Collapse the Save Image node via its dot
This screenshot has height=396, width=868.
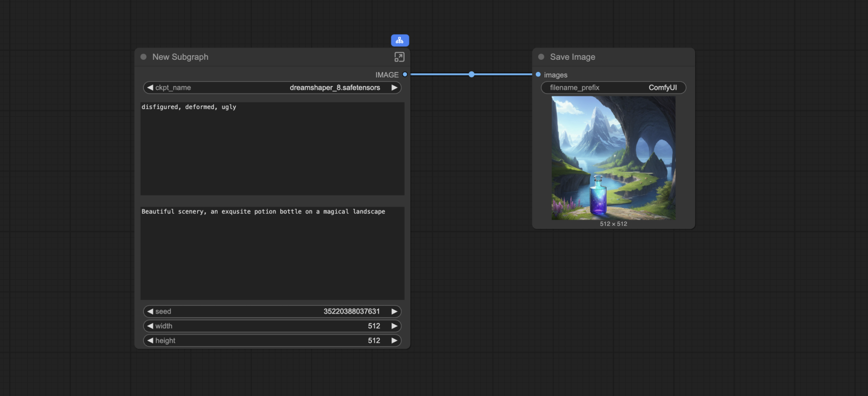[541, 57]
